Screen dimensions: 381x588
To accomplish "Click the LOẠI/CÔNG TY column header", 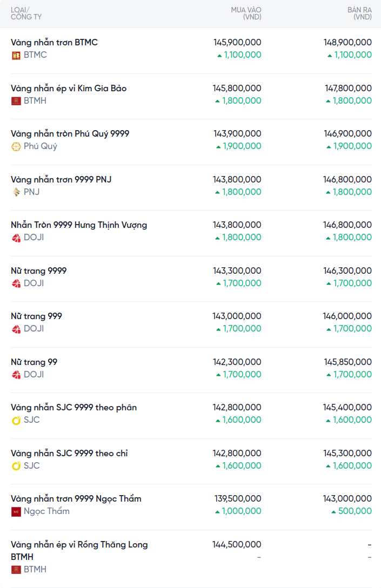I will point(26,13).
